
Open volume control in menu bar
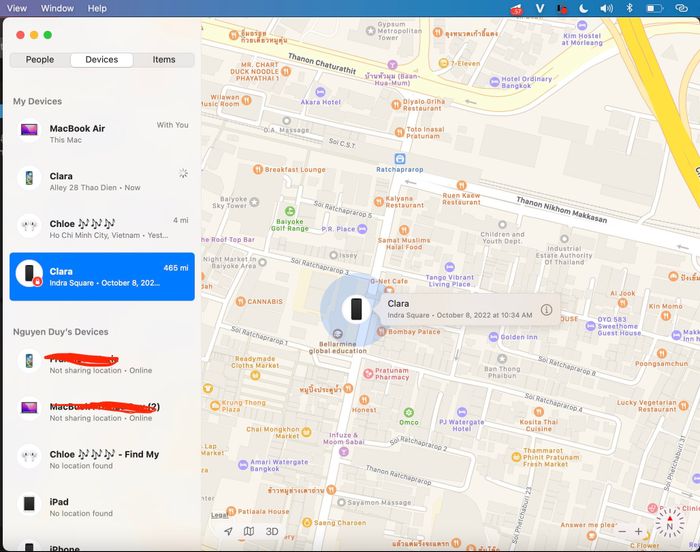[x=606, y=8]
